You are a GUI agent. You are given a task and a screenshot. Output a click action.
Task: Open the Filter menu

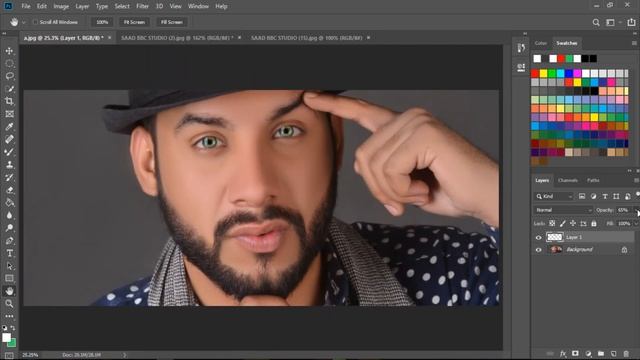pos(142,6)
